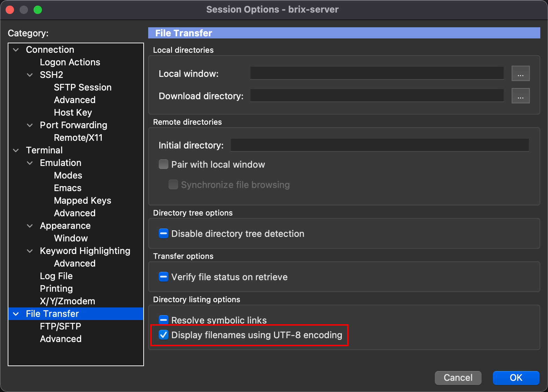Click the OK button
The image size is (548, 392).
516,378
